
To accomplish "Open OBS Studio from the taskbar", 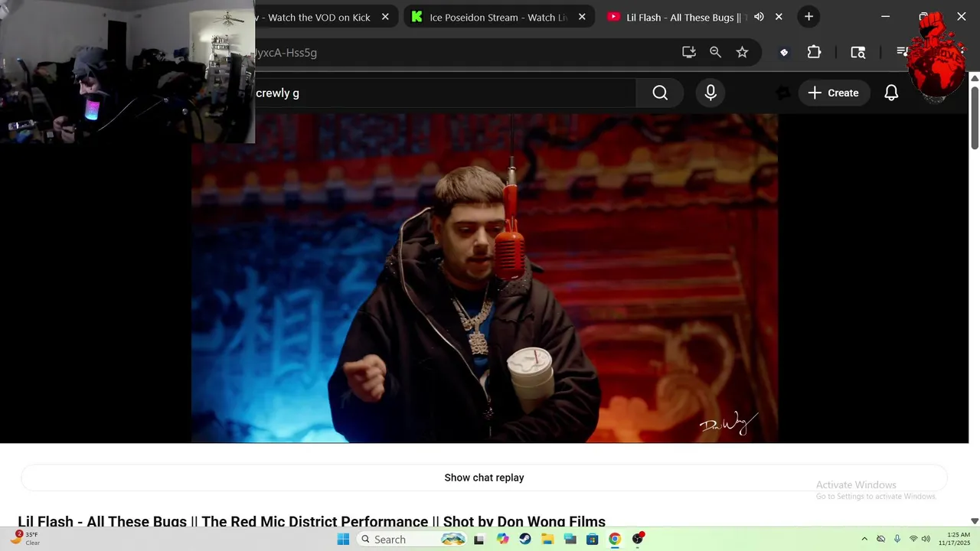I will [x=638, y=539].
